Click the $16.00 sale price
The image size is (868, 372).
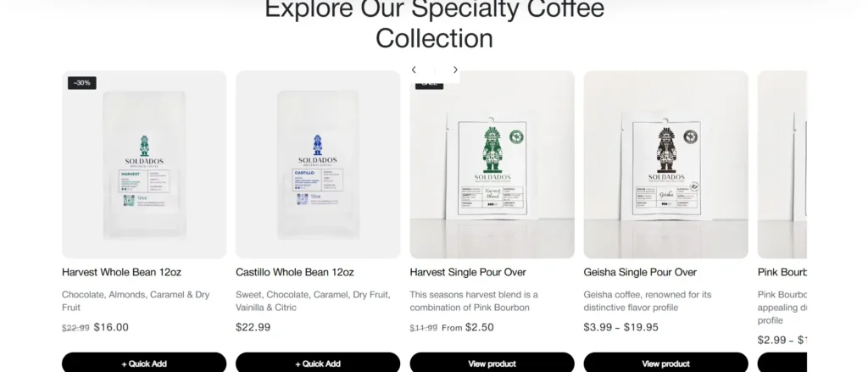(x=111, y=327)
